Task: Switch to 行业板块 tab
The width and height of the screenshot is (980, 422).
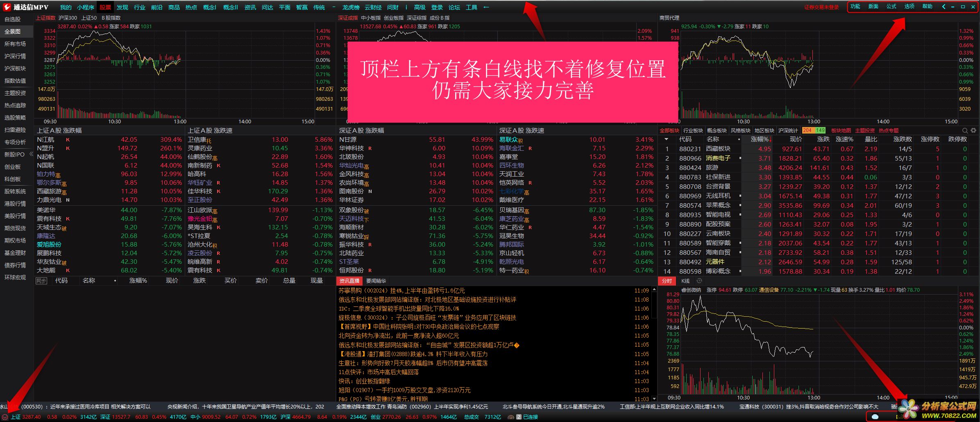Action: tap(693, 130)
